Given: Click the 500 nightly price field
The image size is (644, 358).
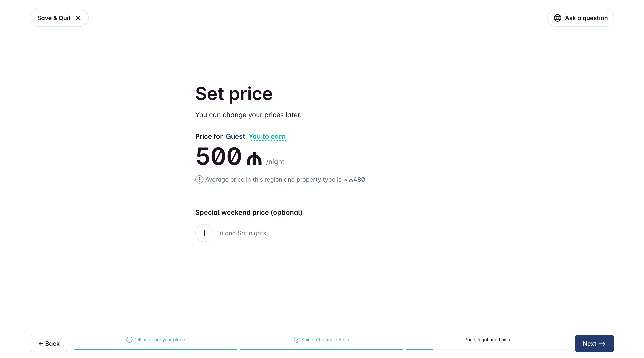Looking at the screenshot, I should coord(219,157).
